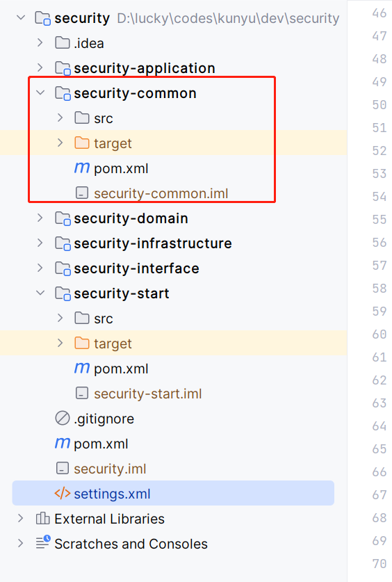The image size is (392, 582).
Task: Expand the security-domain module
Action: click(x=40, y=218)
